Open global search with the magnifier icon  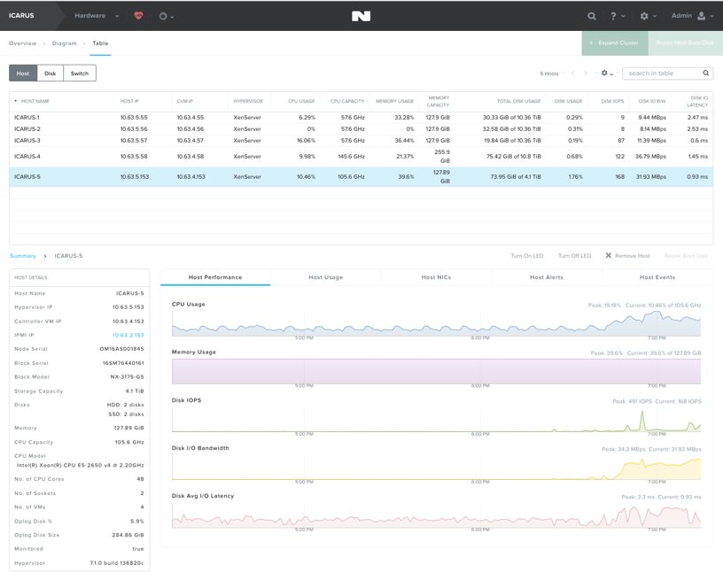[x=592, y=16]
